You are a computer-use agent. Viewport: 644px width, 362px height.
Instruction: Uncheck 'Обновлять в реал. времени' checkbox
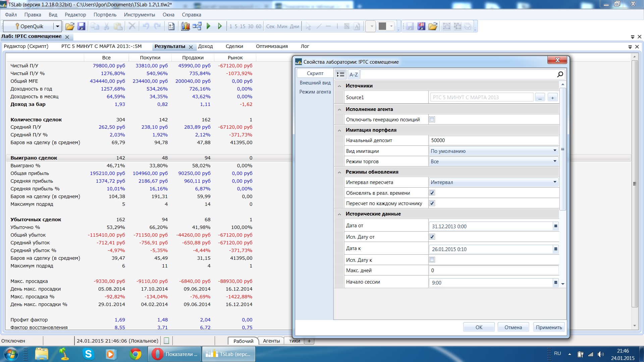[432, 193]
